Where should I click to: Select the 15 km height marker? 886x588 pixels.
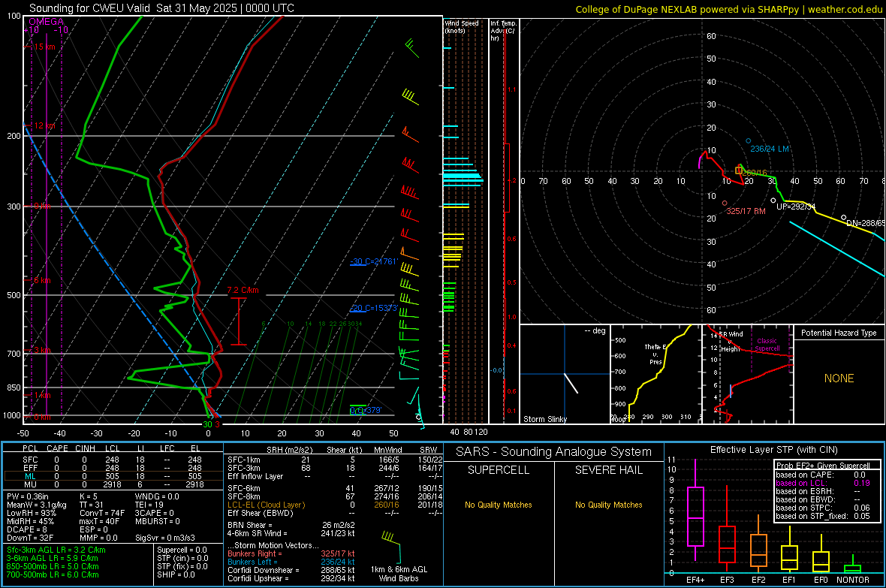coord(44,47)
